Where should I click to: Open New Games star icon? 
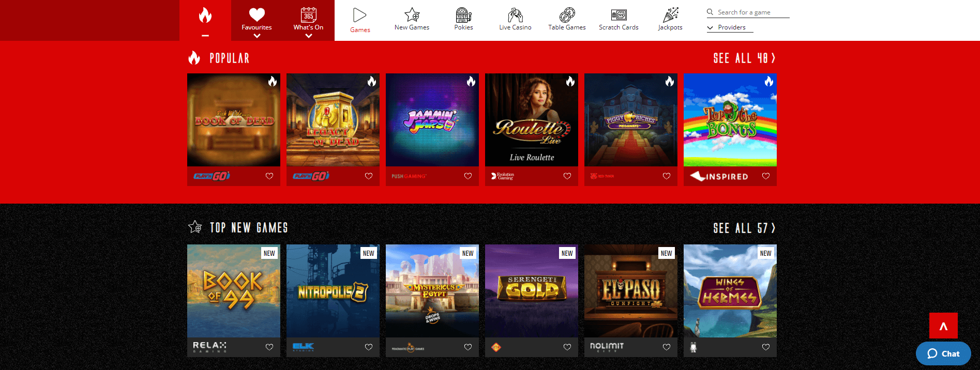412,14
